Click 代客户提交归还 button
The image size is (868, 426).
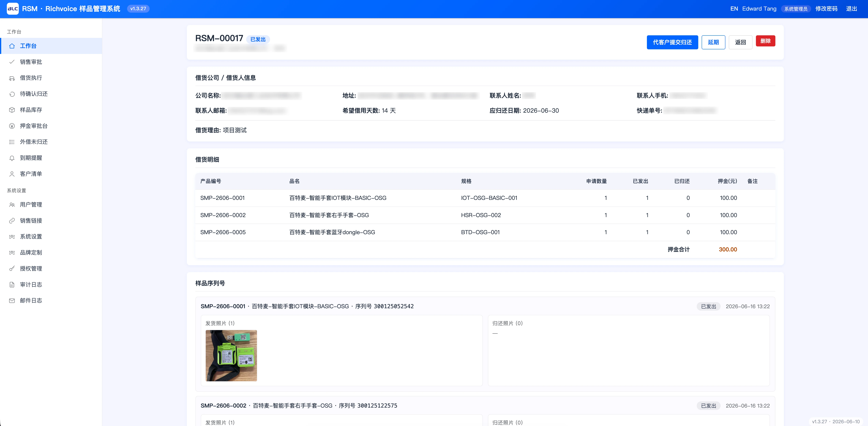(x=672, y=42)
